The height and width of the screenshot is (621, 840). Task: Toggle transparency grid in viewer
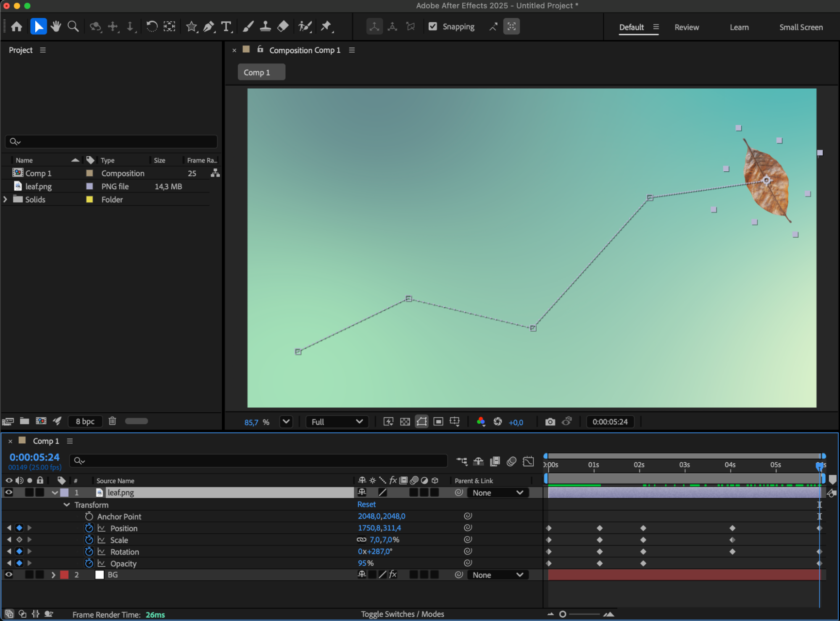coord(405,422)
